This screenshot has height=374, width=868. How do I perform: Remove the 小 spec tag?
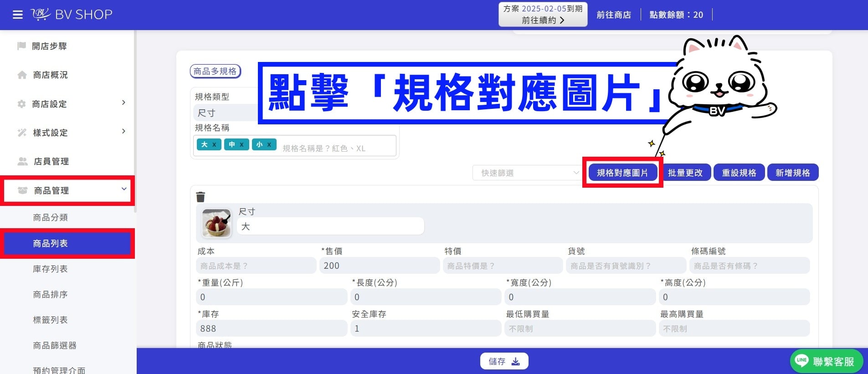[269, 144]
